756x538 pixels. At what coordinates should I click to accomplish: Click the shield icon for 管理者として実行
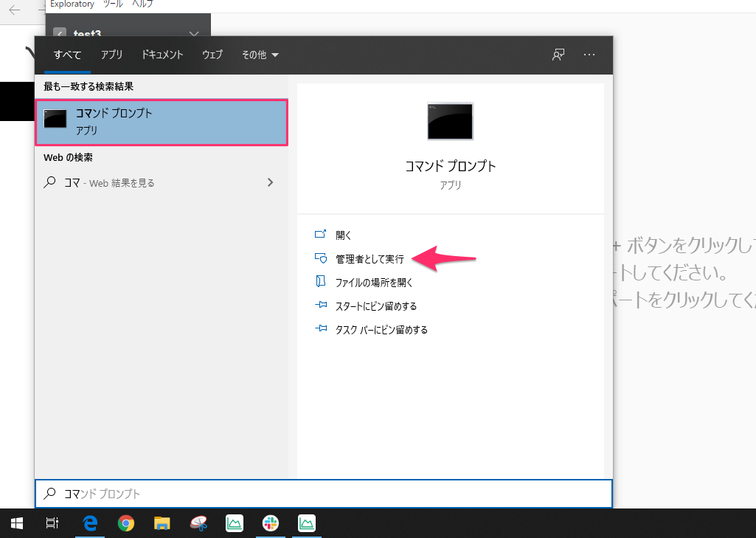click(321, 258)
